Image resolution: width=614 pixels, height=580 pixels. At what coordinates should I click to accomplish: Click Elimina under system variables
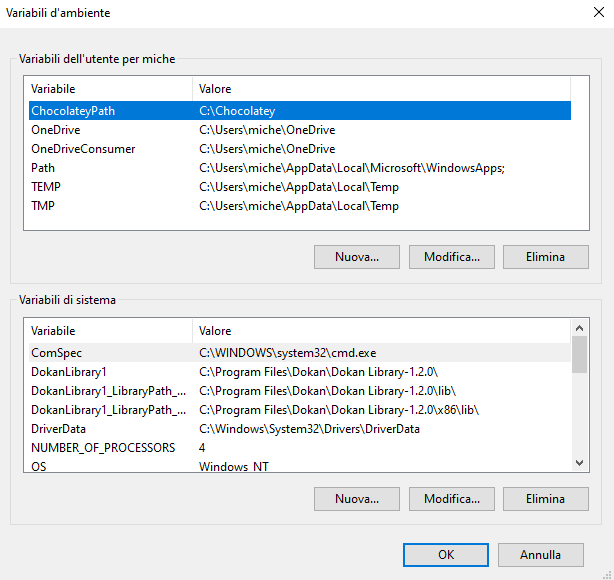(545, 499)
